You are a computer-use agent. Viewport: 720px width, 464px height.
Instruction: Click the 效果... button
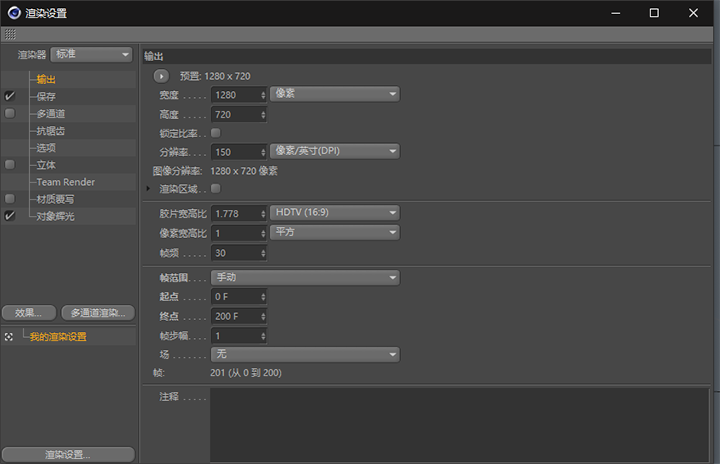pyautogui.click(x=28, y=313)
